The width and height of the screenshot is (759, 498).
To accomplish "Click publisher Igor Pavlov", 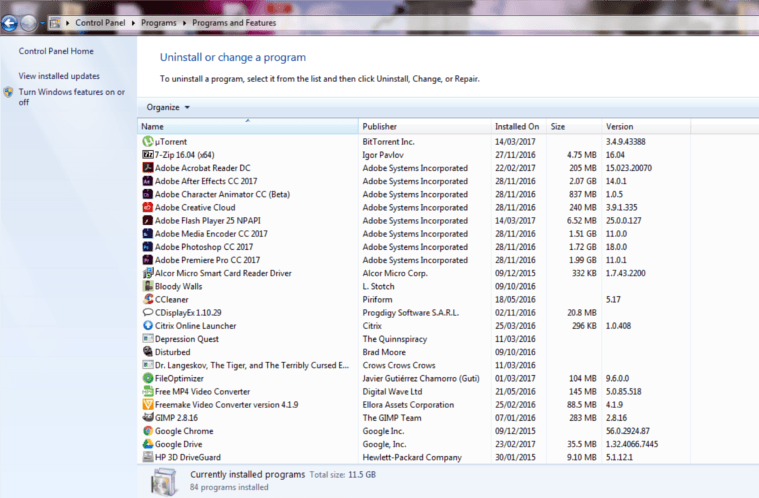I will pyautogui.click(x=383, y=154).
